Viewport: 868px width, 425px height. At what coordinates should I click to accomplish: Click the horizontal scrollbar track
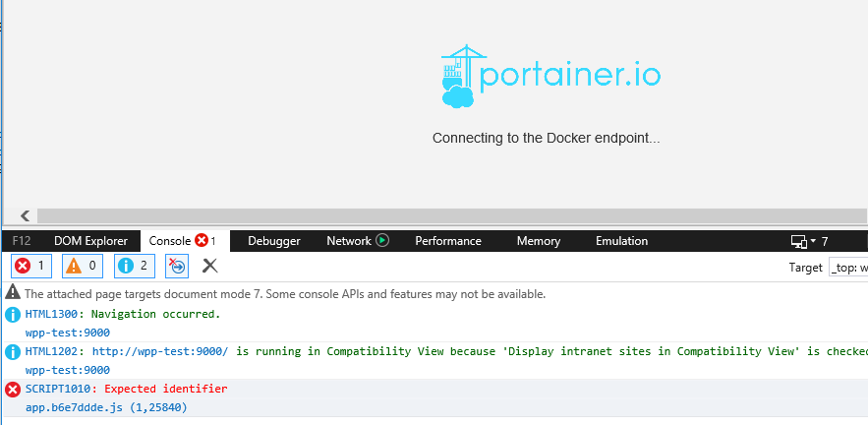[x=451, y=216]
